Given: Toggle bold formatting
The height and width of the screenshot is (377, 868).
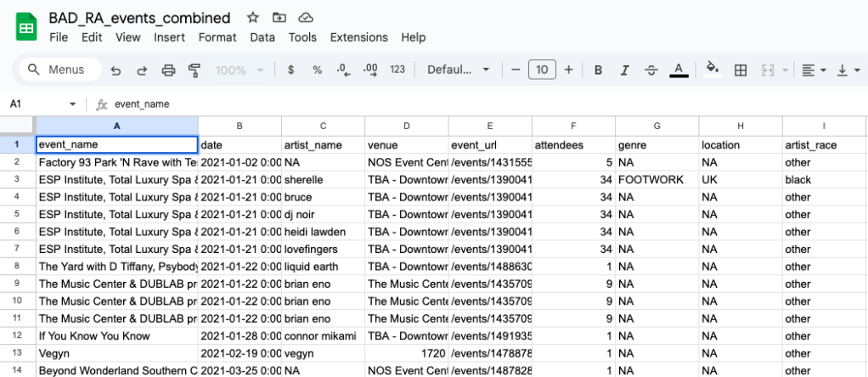Looking at the screenshot, I should coord(598,70).
